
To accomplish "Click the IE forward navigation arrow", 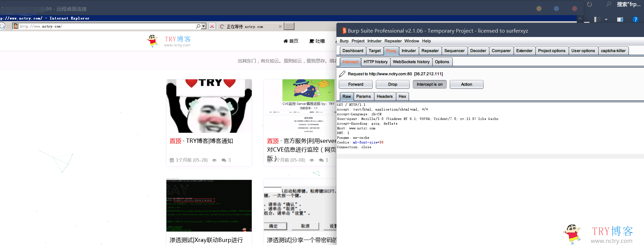I will click(x=2, y=26).
